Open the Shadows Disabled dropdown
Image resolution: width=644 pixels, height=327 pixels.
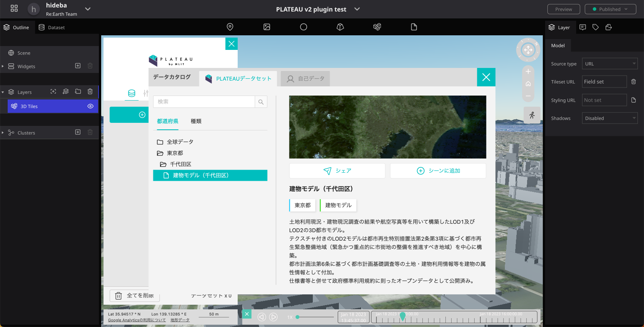click(609, 118)
